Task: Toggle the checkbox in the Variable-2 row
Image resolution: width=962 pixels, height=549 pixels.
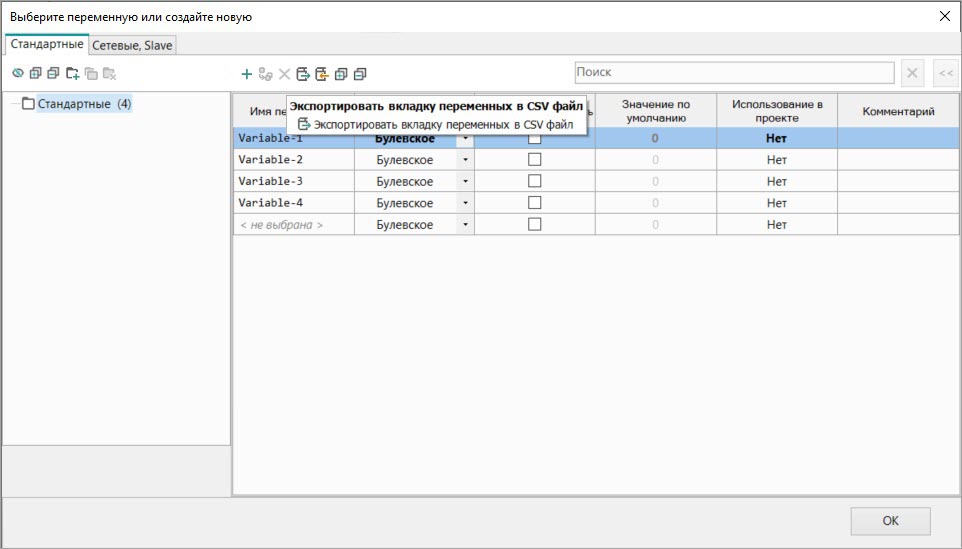Action: point(534,160)
